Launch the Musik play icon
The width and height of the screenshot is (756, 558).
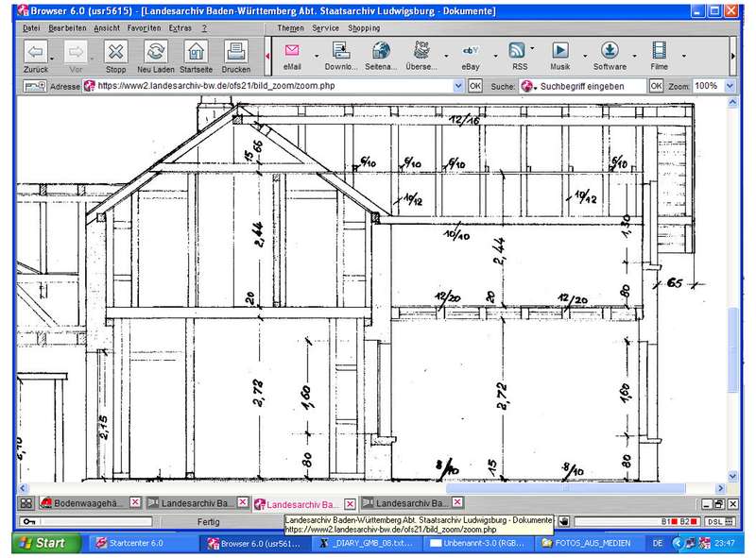tap(559, 50)
